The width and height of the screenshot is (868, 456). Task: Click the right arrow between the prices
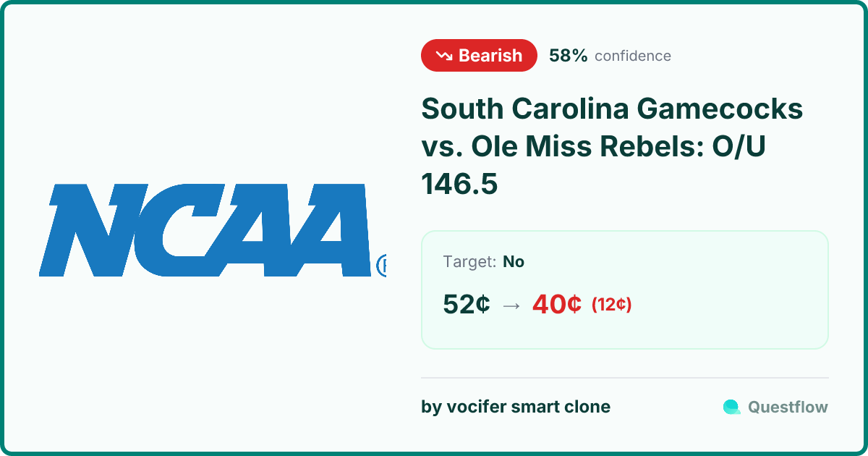click(511, 305)
